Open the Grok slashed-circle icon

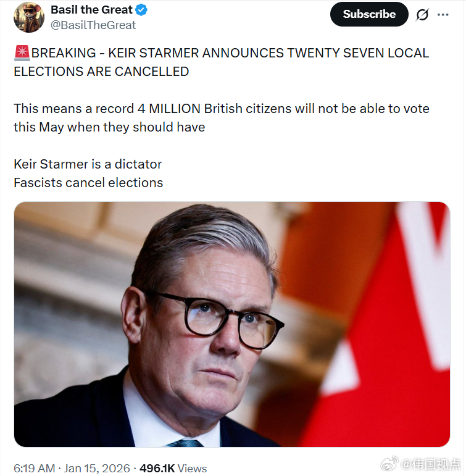pos(422,15)
